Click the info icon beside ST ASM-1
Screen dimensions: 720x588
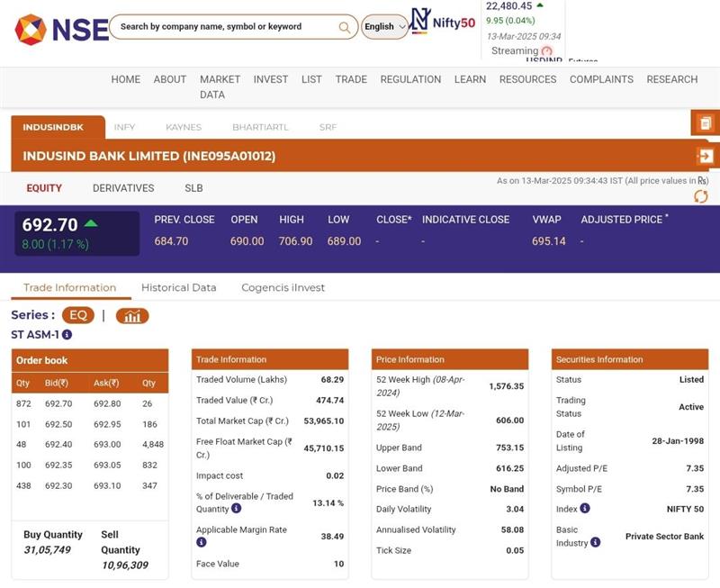[67, 335]
